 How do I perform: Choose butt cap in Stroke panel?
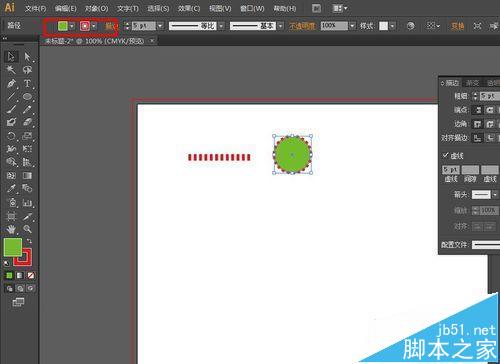click(x=478, y=110)
